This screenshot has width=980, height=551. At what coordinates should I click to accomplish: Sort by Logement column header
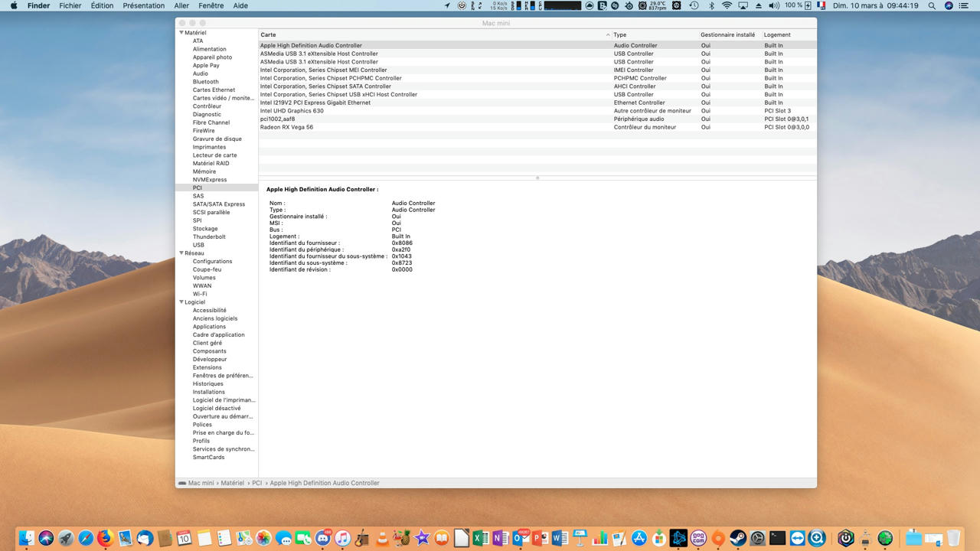pyautogui.click(x=789, y=34)
